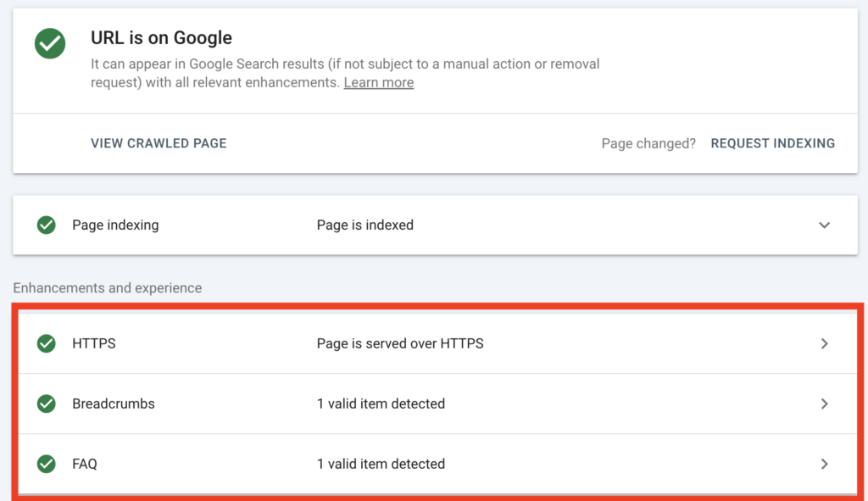Select the HTTPS green checkmark icon
868x501 pixels.
click(x=46, y=343)
